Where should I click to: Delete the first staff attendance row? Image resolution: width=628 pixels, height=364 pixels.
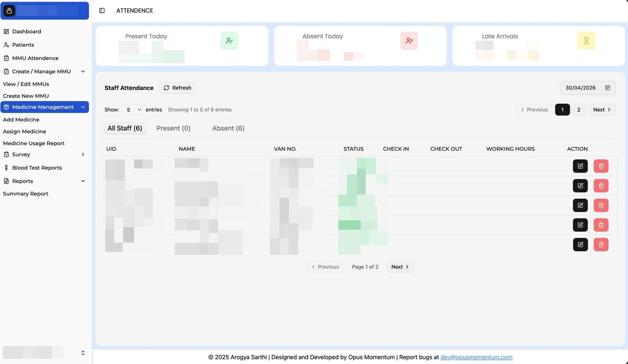pos(601,166)
